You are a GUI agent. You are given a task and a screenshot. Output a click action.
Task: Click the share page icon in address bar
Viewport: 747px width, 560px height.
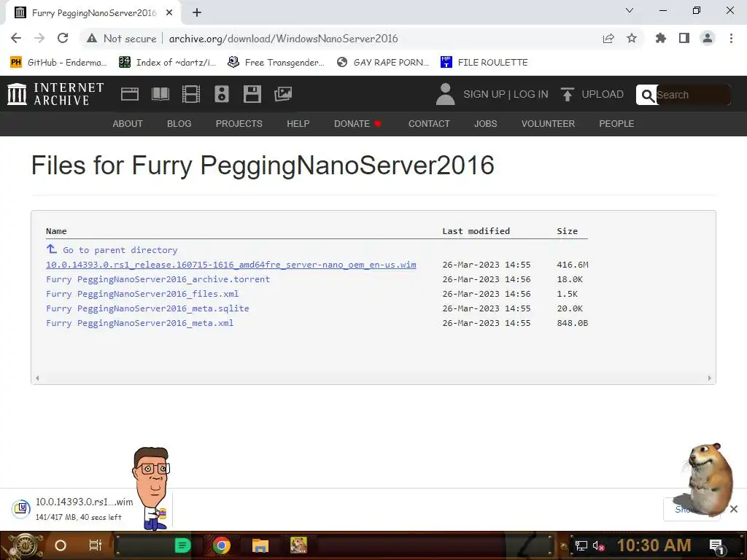(608, 39)
